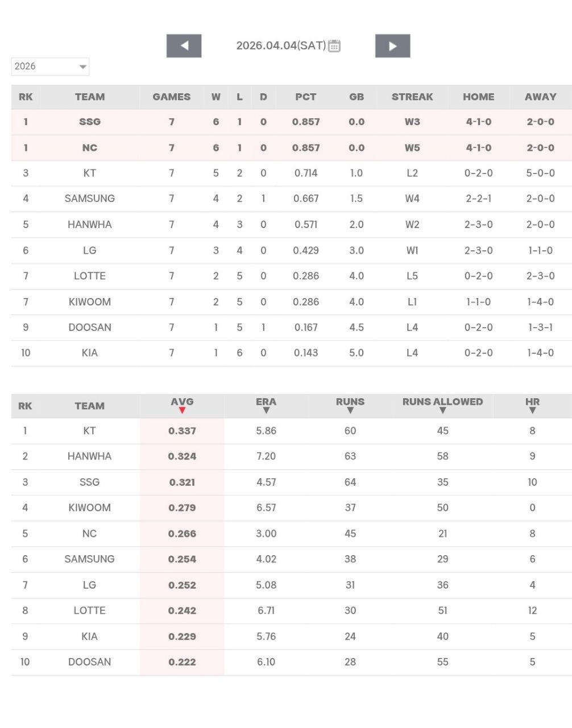Open the 2026 season year dropdown

point(50,67)
